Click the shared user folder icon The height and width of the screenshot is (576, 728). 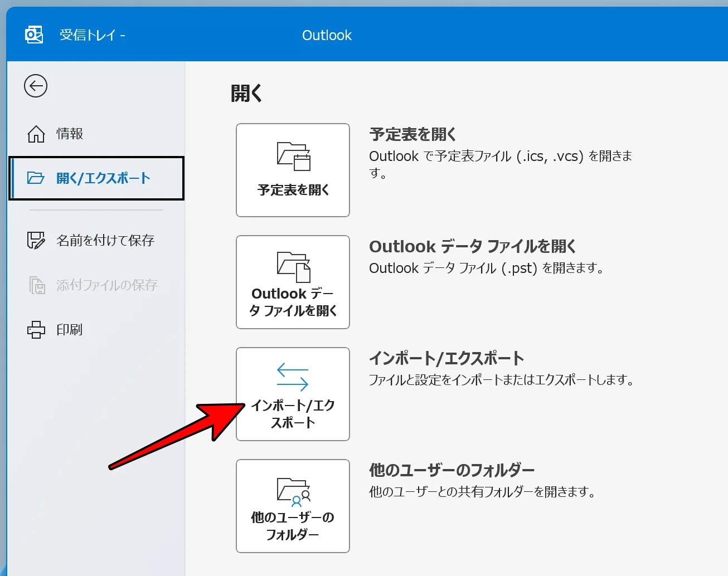(x=293, y=492)
